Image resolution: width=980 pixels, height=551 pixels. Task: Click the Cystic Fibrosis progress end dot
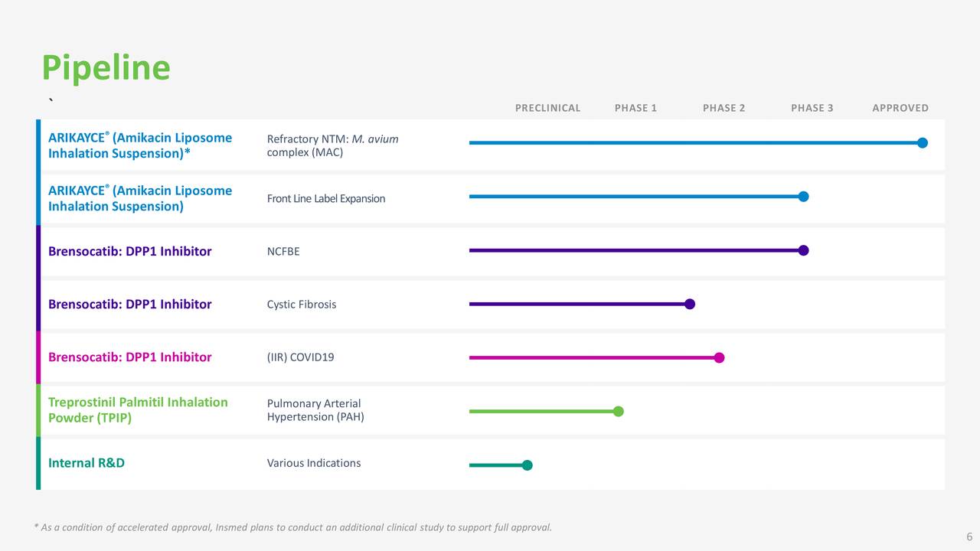pyautogui.click(x=690, y=304)
